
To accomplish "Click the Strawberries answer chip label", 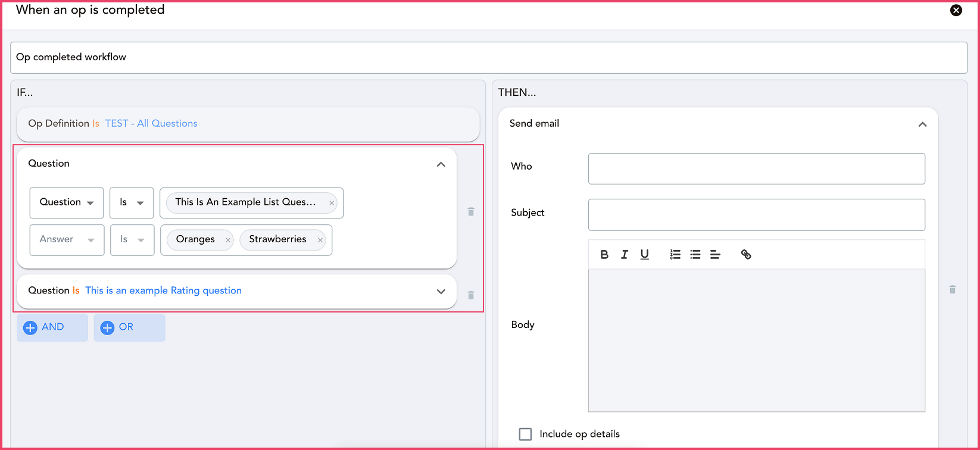I will tap(277, 239).
